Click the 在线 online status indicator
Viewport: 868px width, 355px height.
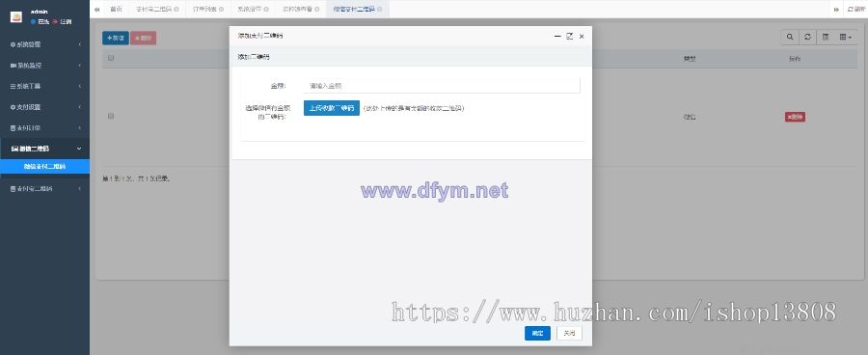(41, 21)
